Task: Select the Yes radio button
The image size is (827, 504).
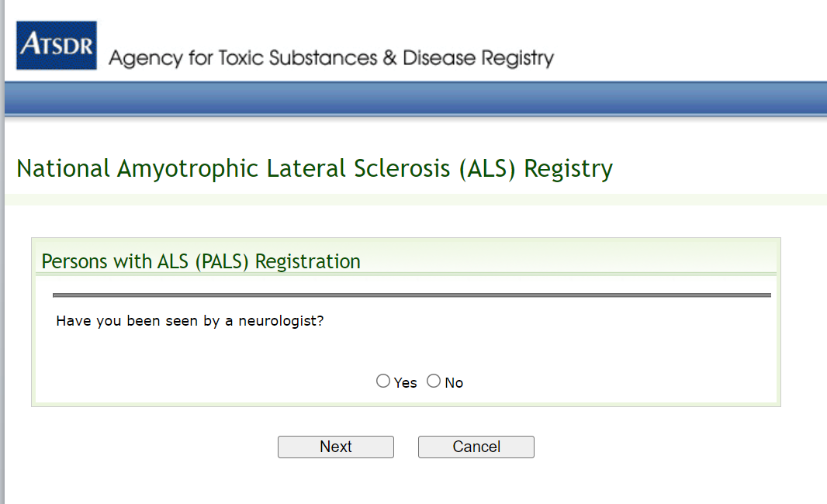Action: pos(383,381)
